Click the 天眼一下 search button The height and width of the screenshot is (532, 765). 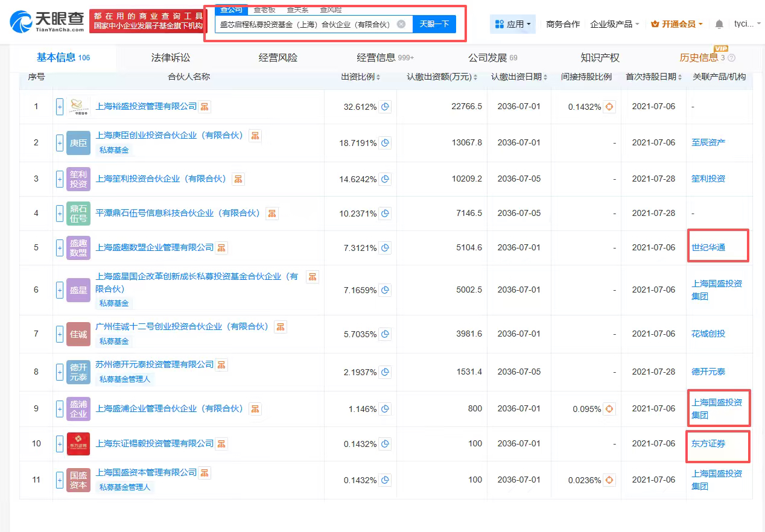point(434,24)
